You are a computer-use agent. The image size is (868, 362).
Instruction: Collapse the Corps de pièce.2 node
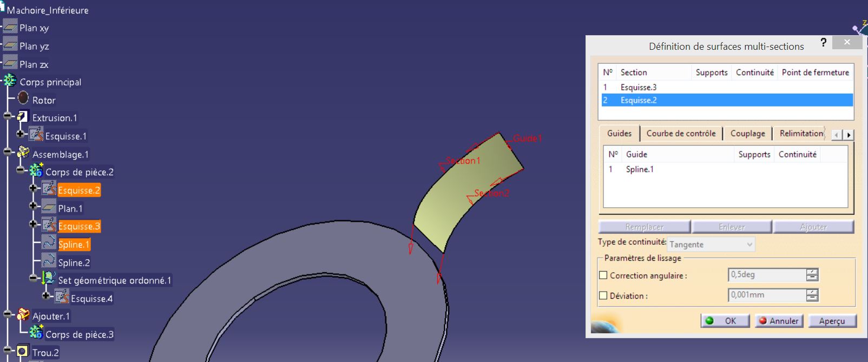click(x=21, y=170)
